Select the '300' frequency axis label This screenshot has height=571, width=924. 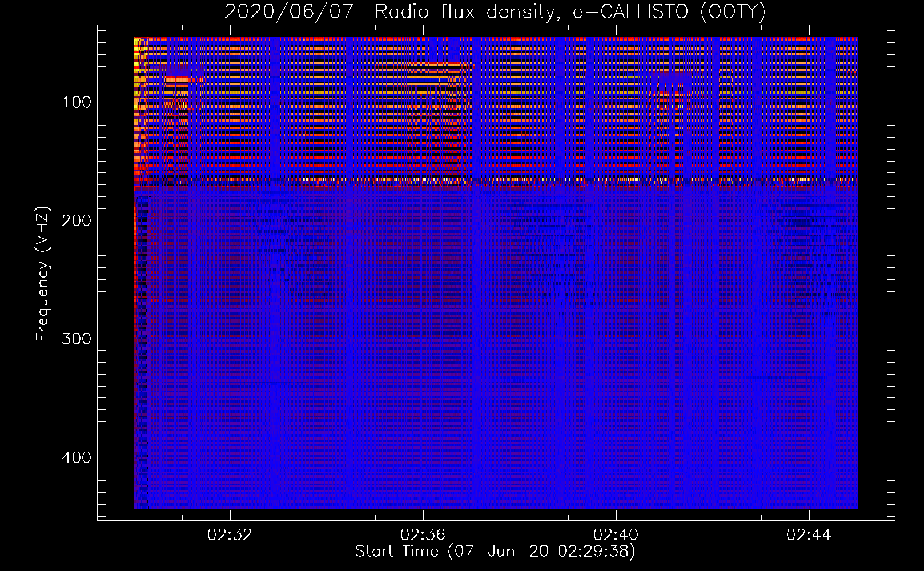tap(77, 339)
